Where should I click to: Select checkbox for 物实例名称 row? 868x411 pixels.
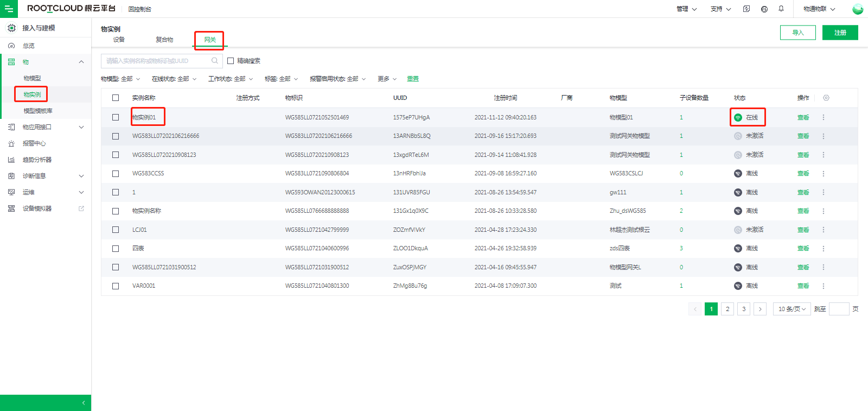click(116, 211)
